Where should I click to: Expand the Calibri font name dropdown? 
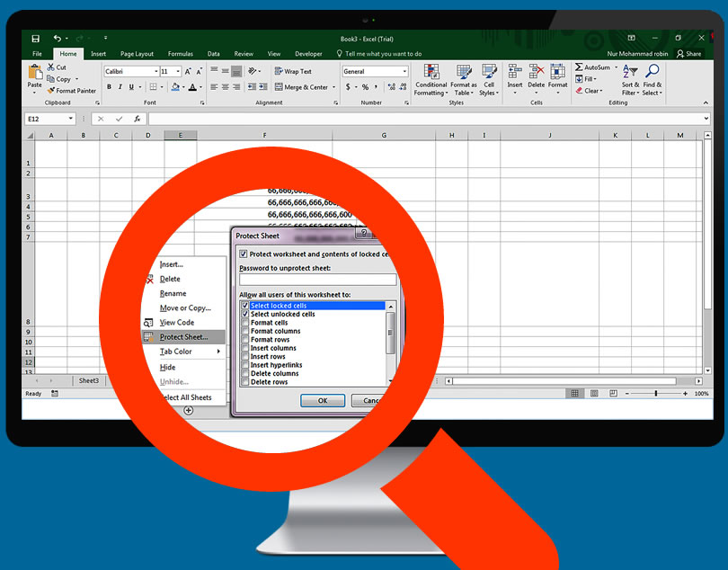coord(155,71)
